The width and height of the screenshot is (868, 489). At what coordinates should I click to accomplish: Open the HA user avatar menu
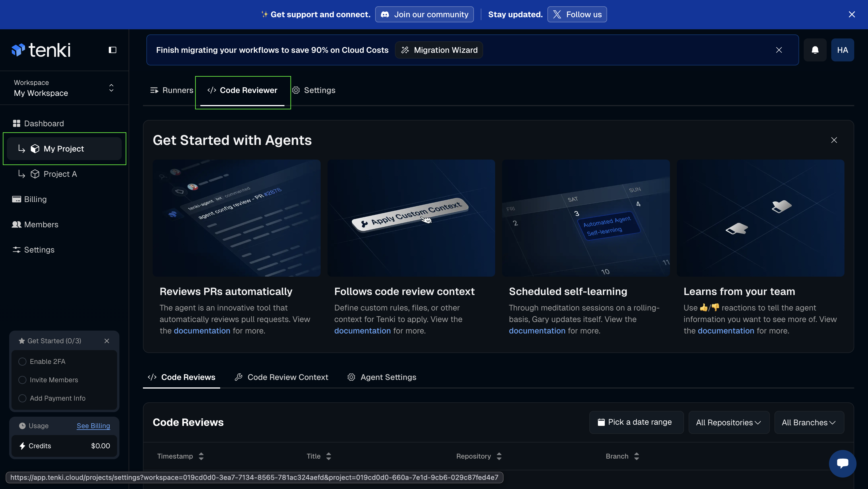click(842, 50)
